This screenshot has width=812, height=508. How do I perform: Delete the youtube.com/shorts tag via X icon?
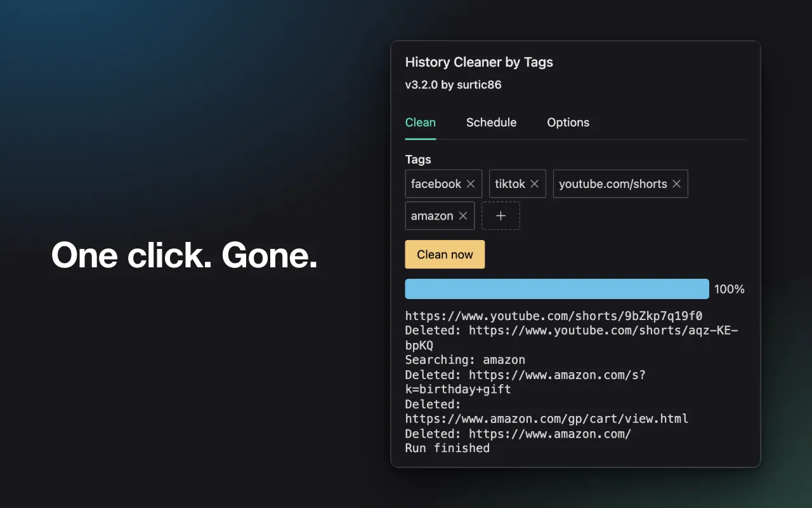677,184
